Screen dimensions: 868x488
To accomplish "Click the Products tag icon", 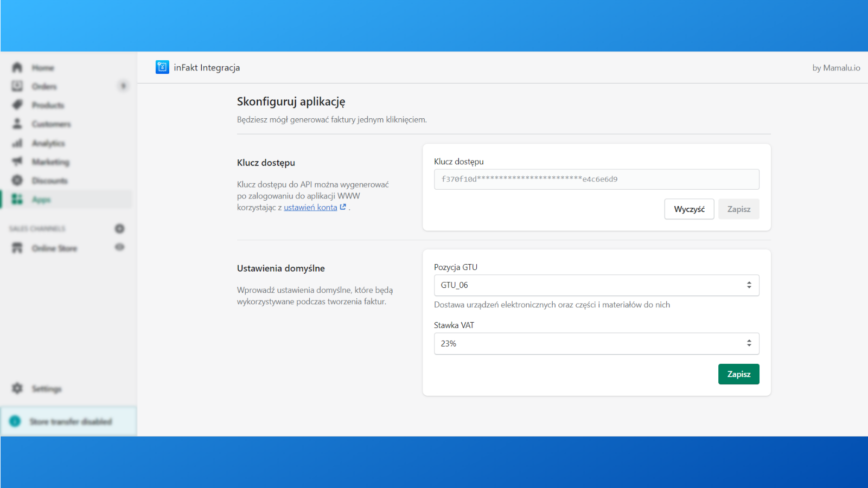I will tap(17, 105).
